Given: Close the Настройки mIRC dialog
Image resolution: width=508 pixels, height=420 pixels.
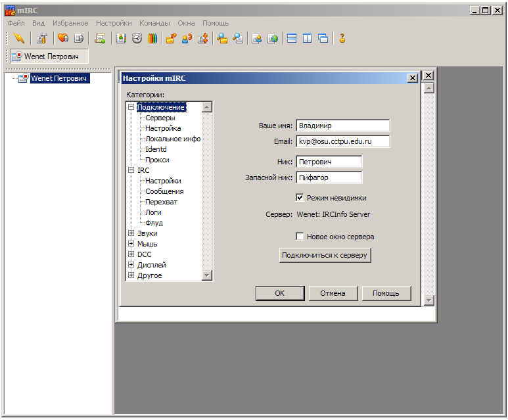Looking at the screenshot, I should coord(413,78).
